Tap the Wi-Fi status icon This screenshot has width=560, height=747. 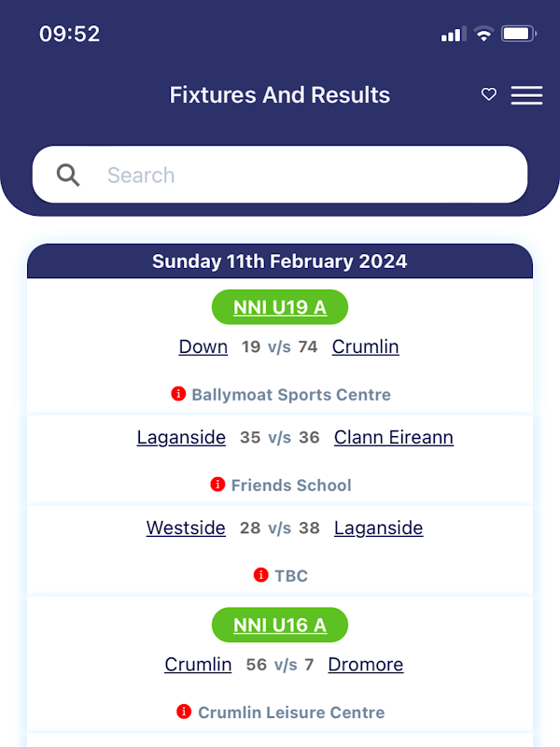[483, 35]
